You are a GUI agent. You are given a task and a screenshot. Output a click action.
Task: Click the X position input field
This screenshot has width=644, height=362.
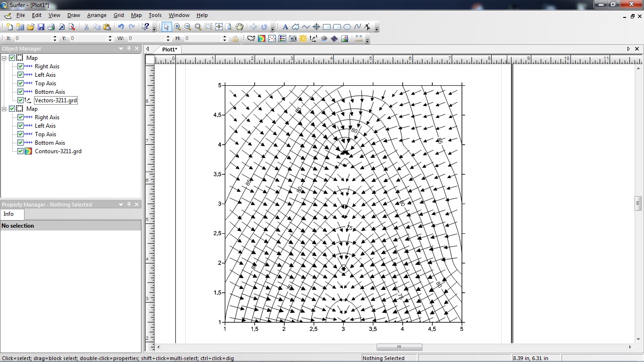(33, 39)
